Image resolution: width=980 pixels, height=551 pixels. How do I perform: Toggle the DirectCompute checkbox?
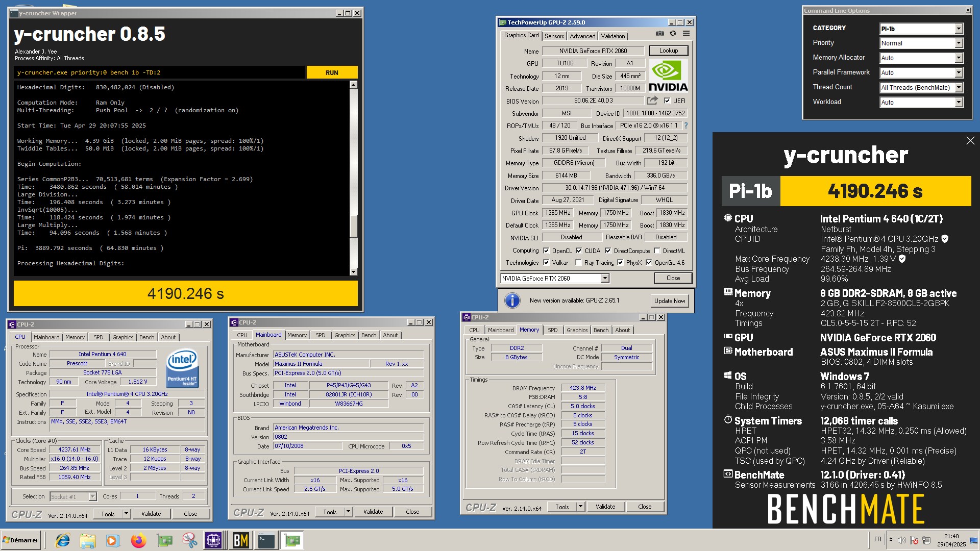tap(608, 251)
